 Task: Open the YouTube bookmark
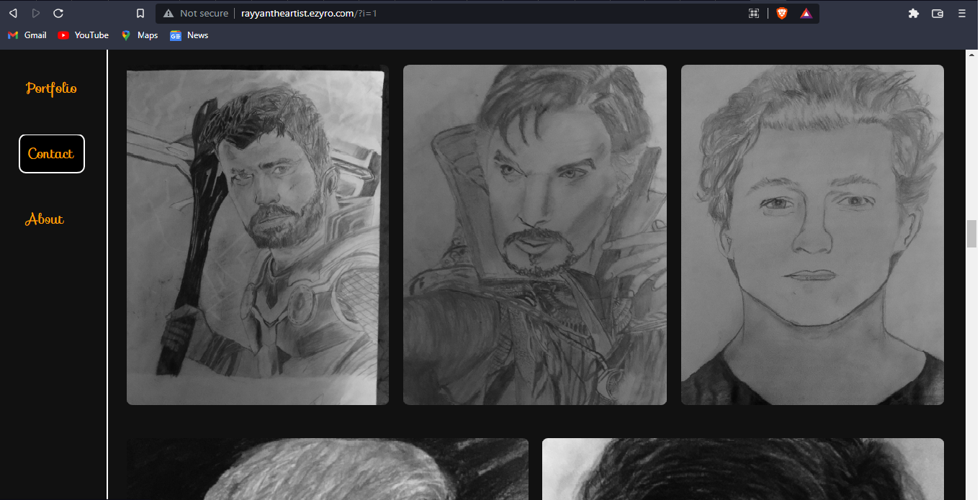pos(84,35)
